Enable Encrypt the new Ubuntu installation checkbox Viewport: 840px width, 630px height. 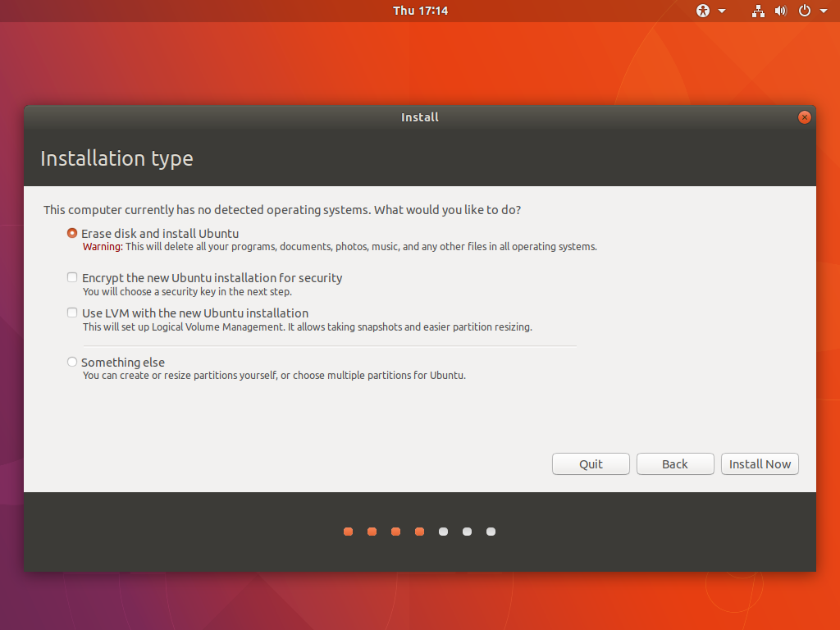pos(72,277)
